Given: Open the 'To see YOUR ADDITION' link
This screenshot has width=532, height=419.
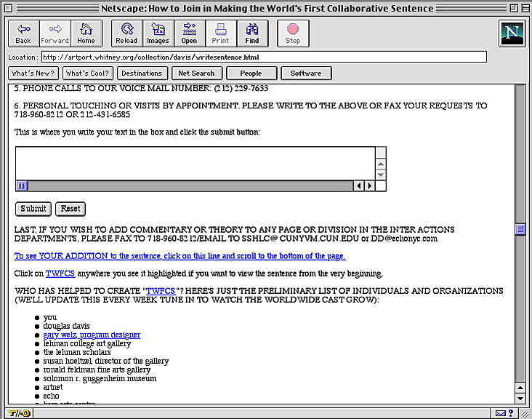Looking at the screenshot, I should coord(180,256).
